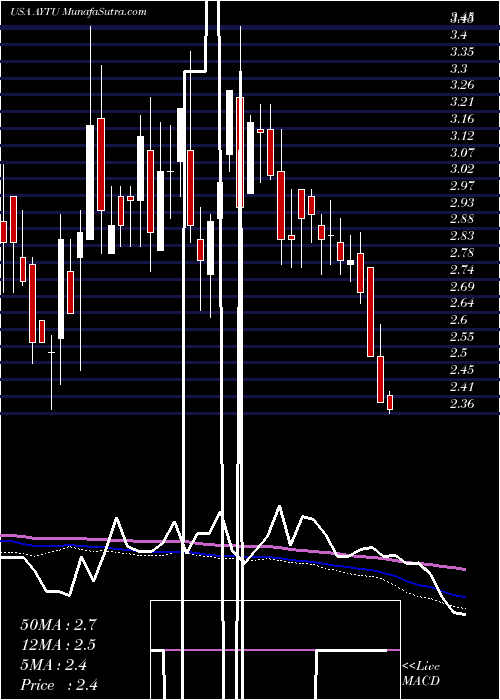
Task: Click the 2.83 price axis label
Action: coord(462,236)
